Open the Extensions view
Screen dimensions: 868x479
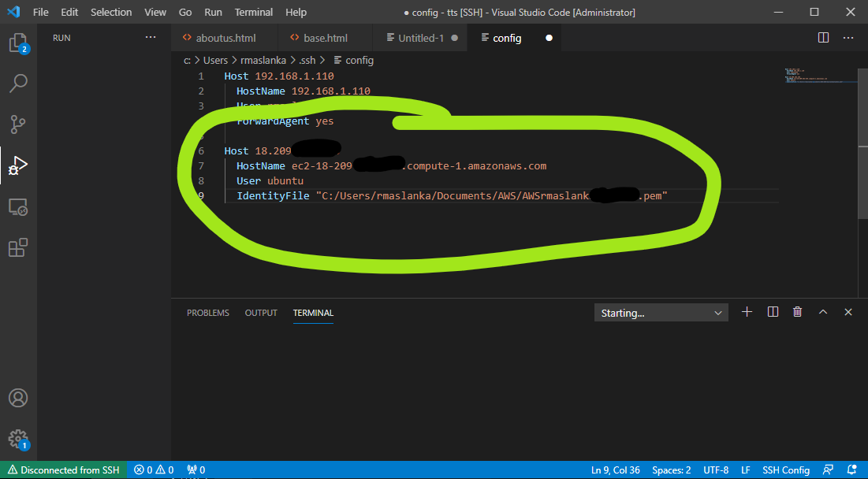[17, 247]
